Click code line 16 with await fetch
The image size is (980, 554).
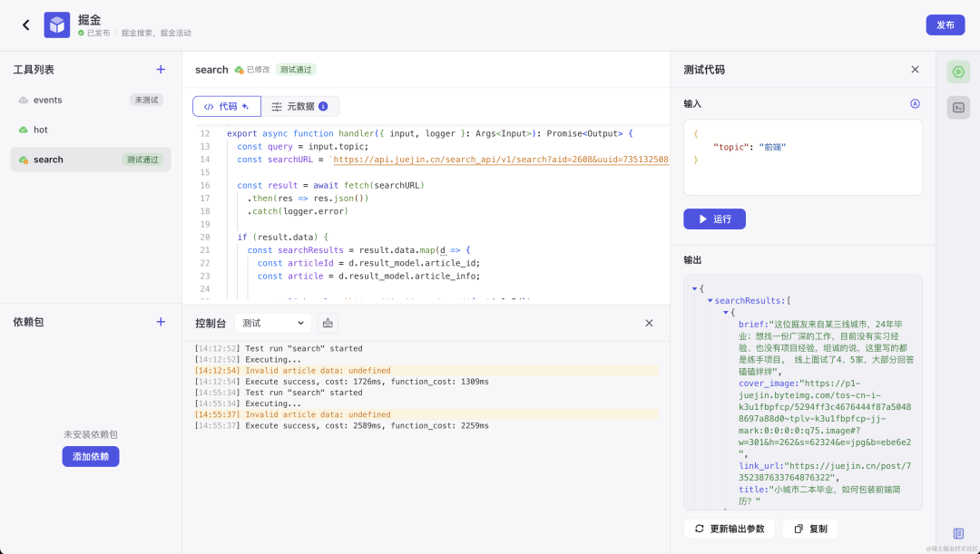330,186
